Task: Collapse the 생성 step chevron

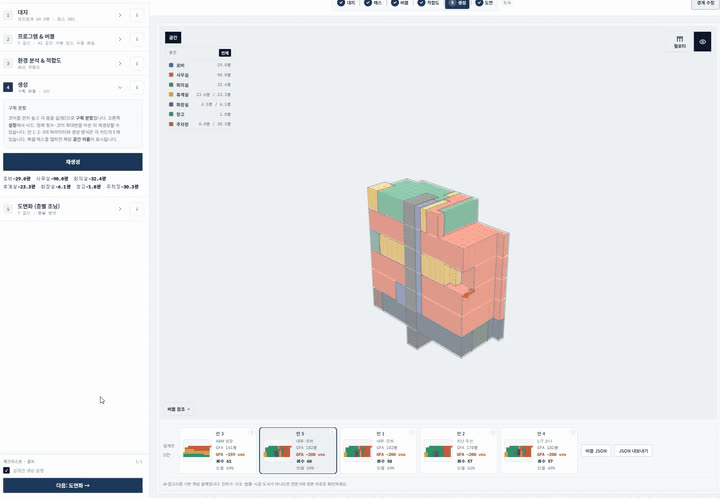Action: pos(120,87)
